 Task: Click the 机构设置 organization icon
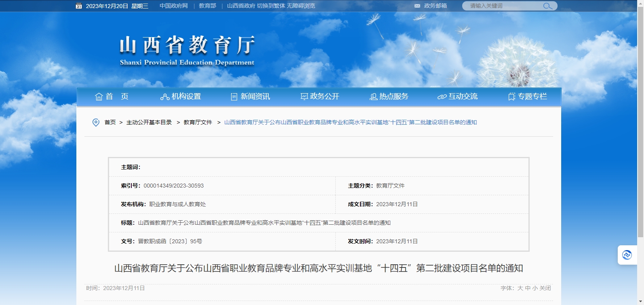pos(164,97)
